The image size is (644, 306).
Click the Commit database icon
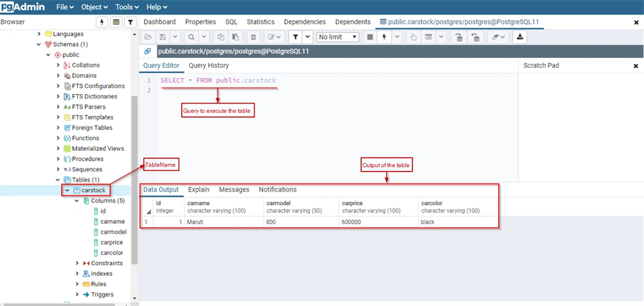tap(459, 37)
